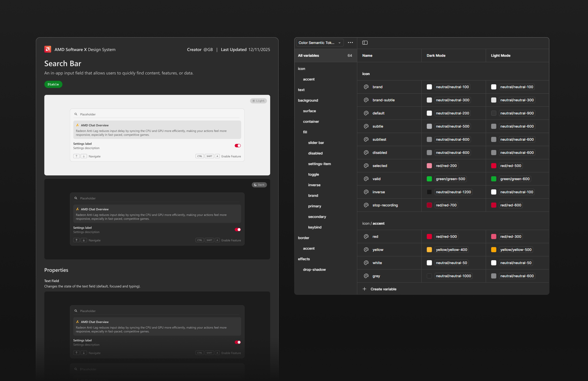The width and height of the screenshot is (588, 381).
Task: Select All variables in the sidebar
Action: coord(308,55)
